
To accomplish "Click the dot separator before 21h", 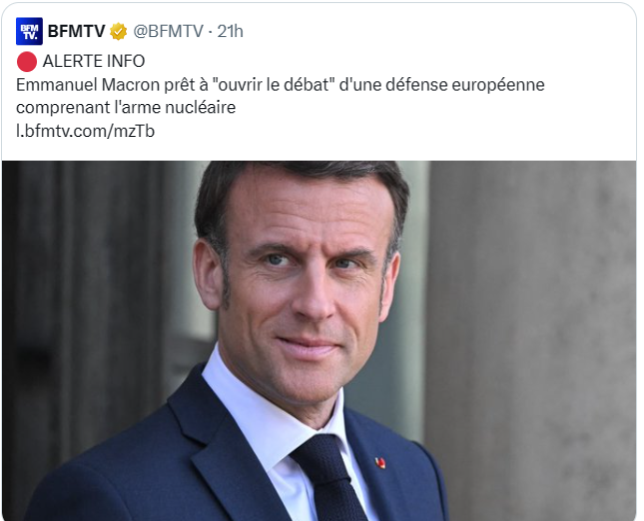I will click(210, 32).
